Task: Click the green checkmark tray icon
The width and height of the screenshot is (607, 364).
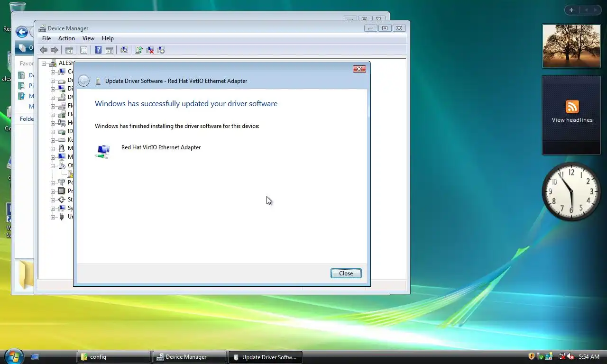Action: point(540,356)
